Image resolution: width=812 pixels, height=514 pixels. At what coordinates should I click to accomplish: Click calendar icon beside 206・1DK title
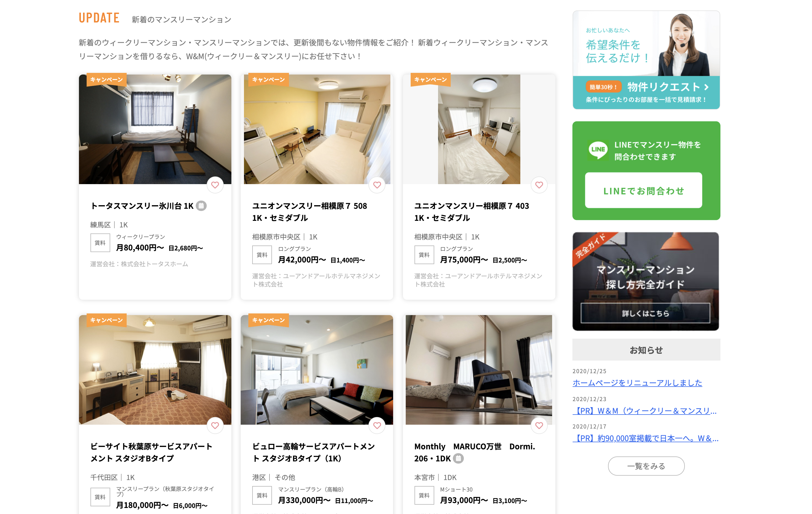tap(458, 458)
